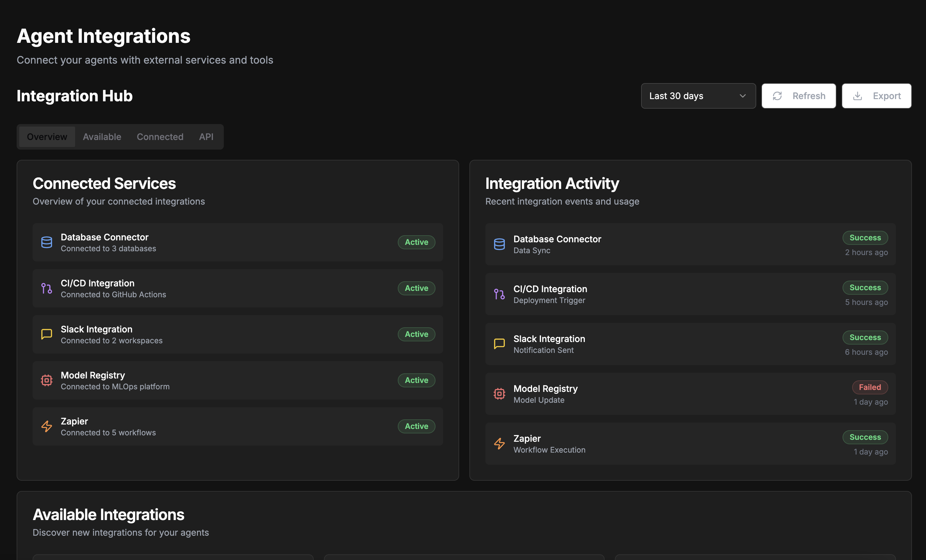Expand the date range selector chevron

(742, 96)
